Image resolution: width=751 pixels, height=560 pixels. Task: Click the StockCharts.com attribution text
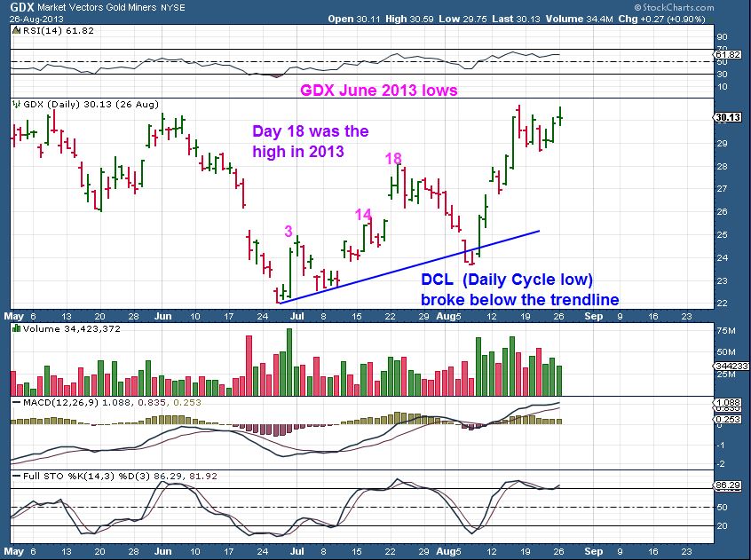[x=674, y=7]
